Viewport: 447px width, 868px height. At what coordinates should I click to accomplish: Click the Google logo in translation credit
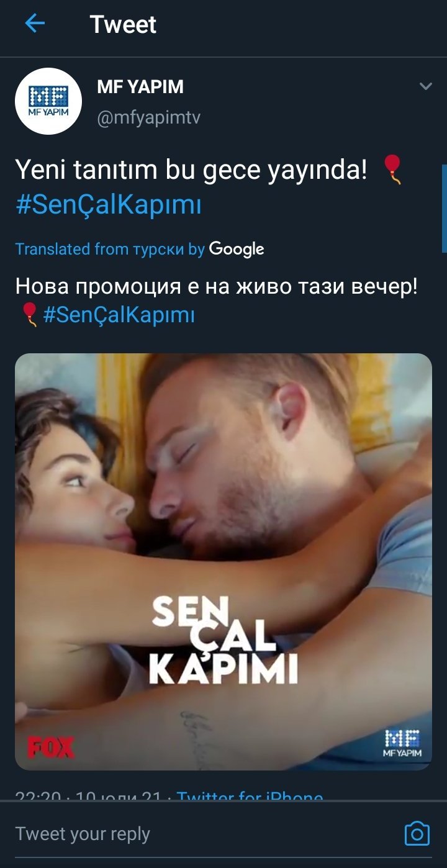point(237,249)
